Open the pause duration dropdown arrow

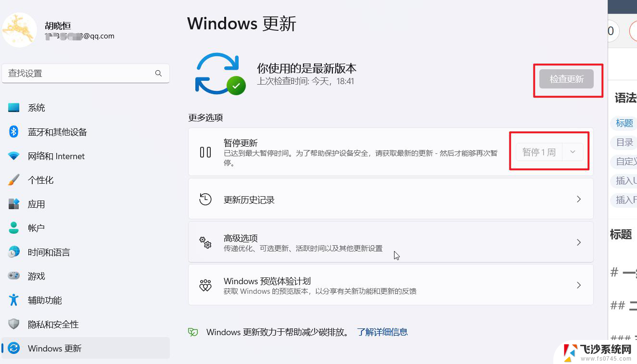pos(573,152)
